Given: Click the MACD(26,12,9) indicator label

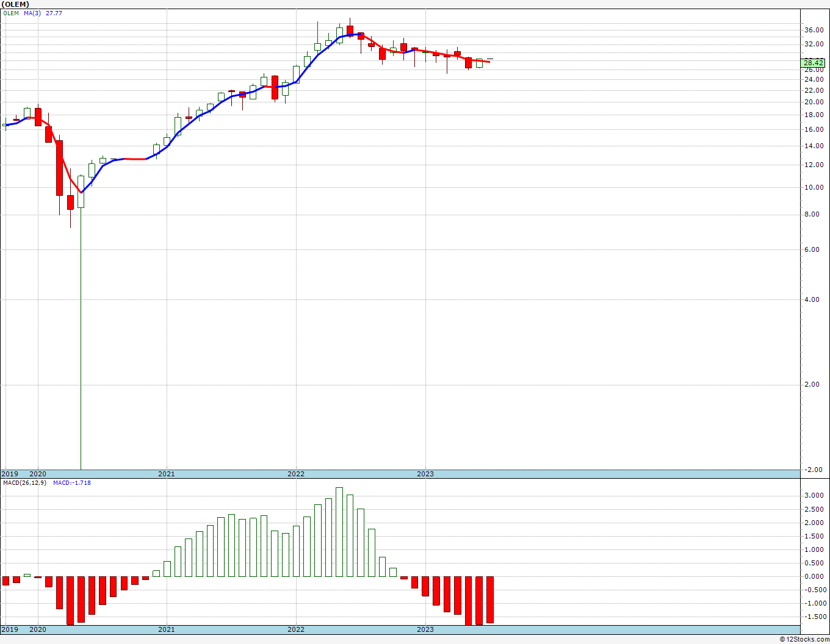Looking at the screenshot, I should 25,483.
